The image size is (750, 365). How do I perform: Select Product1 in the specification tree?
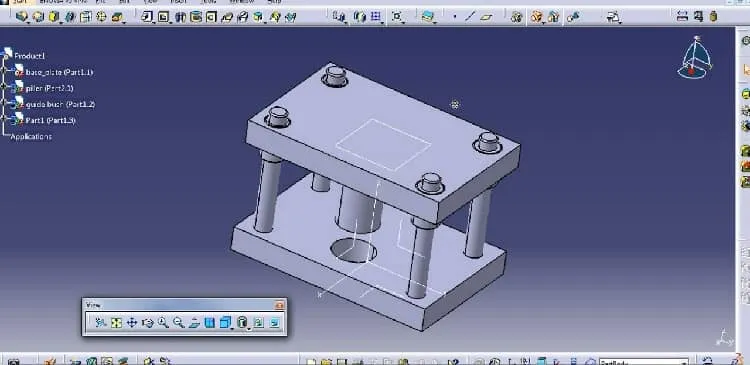point(29,56)
